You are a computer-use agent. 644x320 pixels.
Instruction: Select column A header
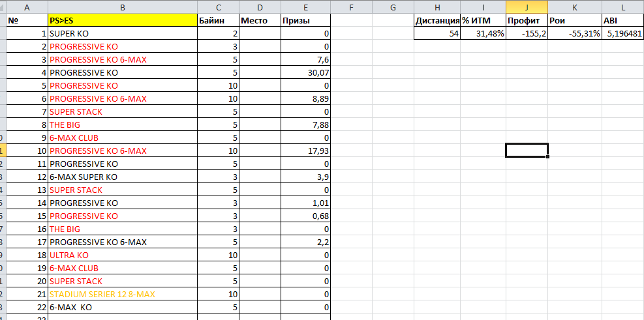27,7
